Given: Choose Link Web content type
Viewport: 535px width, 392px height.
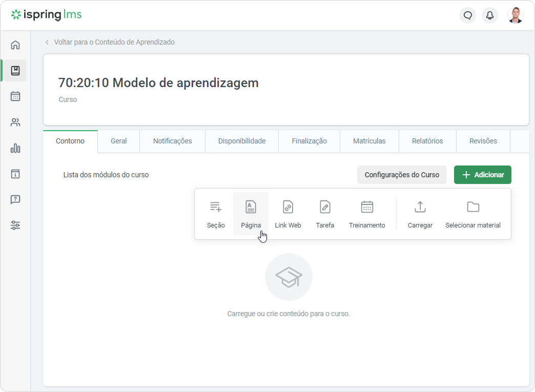Looking at the screenshot, I should (287, 214).
